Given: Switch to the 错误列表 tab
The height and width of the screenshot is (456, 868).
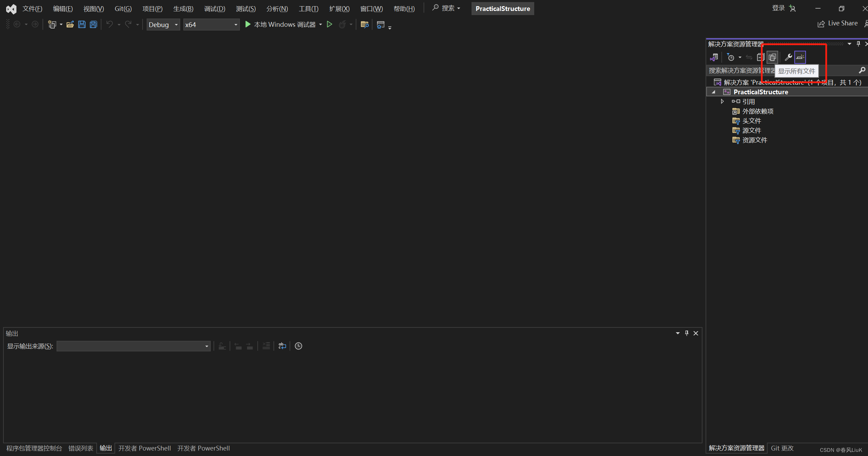Looking at the screenshot, I should coord(81,448).
